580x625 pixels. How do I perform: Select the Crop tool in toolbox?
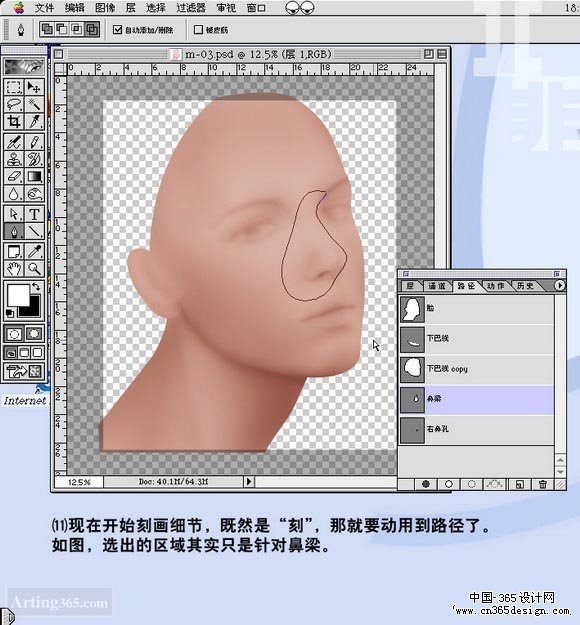pyautogui.click(x=14, y=122)
